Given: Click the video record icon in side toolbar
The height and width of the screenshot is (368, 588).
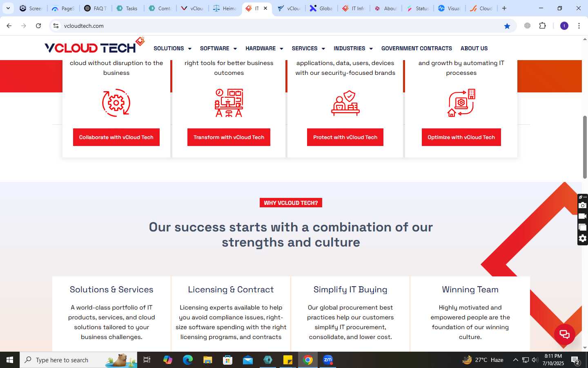Looking at the screenshot, I should [583, 216].
